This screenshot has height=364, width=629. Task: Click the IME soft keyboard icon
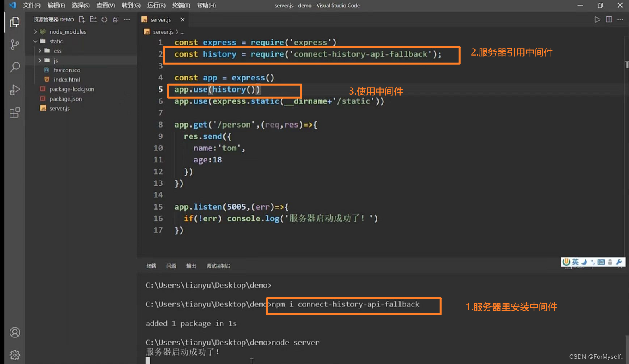[601, 262]
